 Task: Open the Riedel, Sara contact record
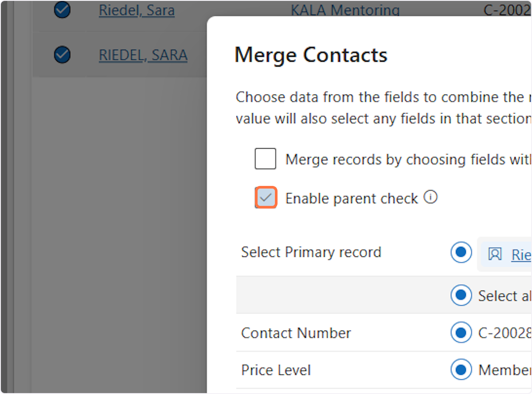136,10
